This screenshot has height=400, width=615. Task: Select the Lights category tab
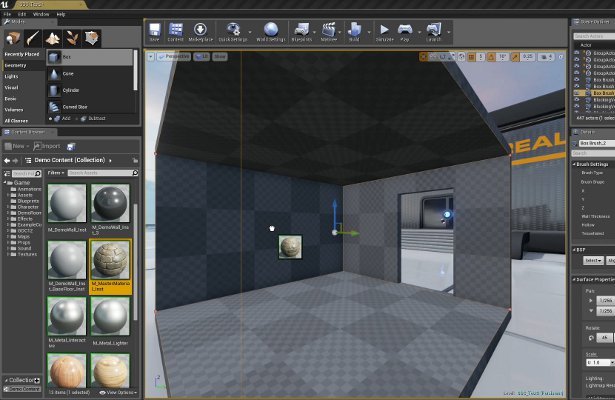(12, 75)
